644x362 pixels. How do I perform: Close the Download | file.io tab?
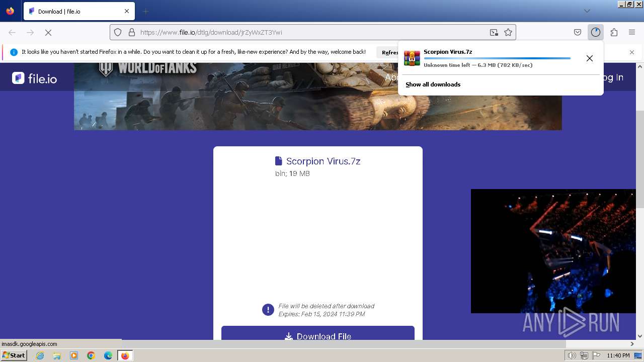(x=127, y=11)
